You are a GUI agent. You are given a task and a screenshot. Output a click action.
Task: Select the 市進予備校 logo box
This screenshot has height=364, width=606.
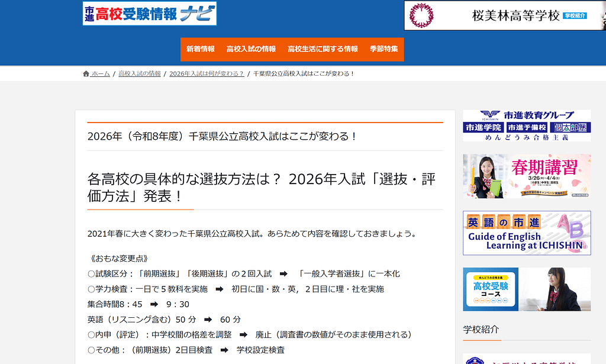(x=526, y=127)
